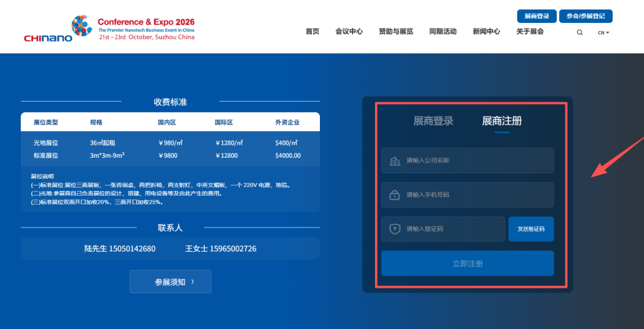
Task: Switch to the 展商登录 tab
Action: [433, 121]
